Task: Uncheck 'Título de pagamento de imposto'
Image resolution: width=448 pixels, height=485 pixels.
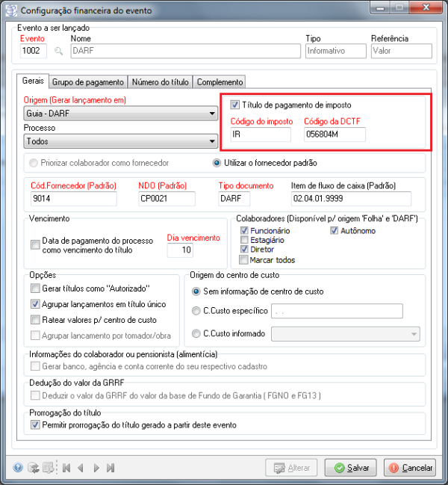Action: coord(235,105)
